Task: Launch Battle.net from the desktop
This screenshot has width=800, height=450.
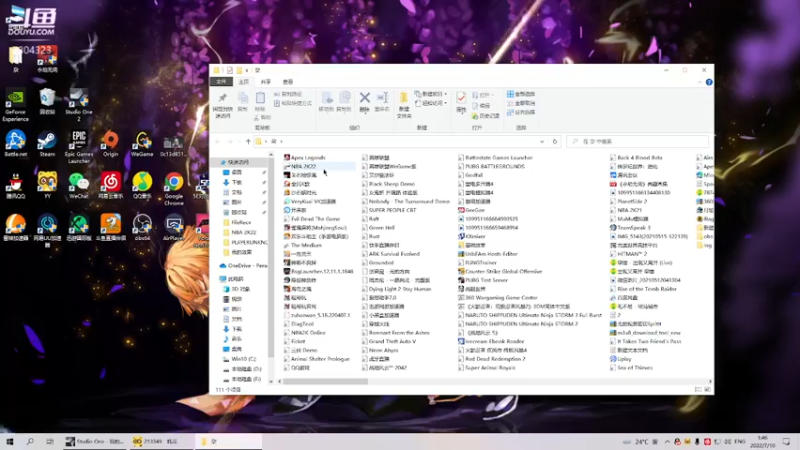Action: (15, 143)
